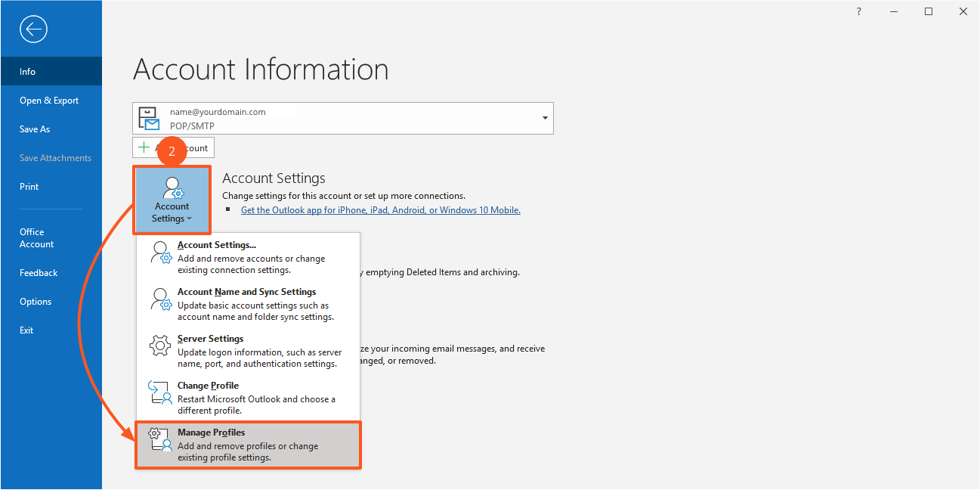Viewport: 980px width, 490px height.
Task: Click the mailbox account icon
Action: [x=150, y=119]
